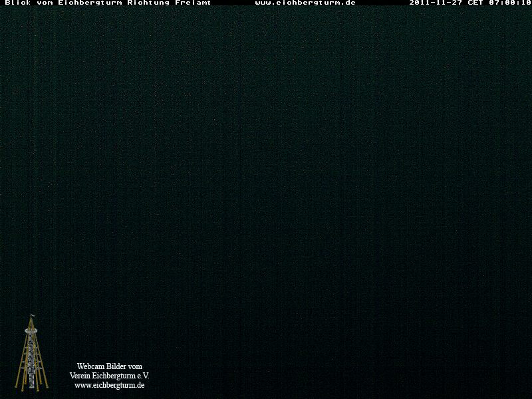532x399 pixels.
Task: Click the CET timezone label
Action: [475, 3]
